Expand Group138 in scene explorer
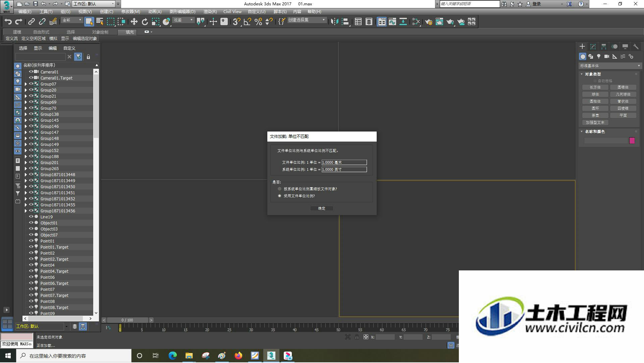This screenshot has width=644, height=363. 26,114
